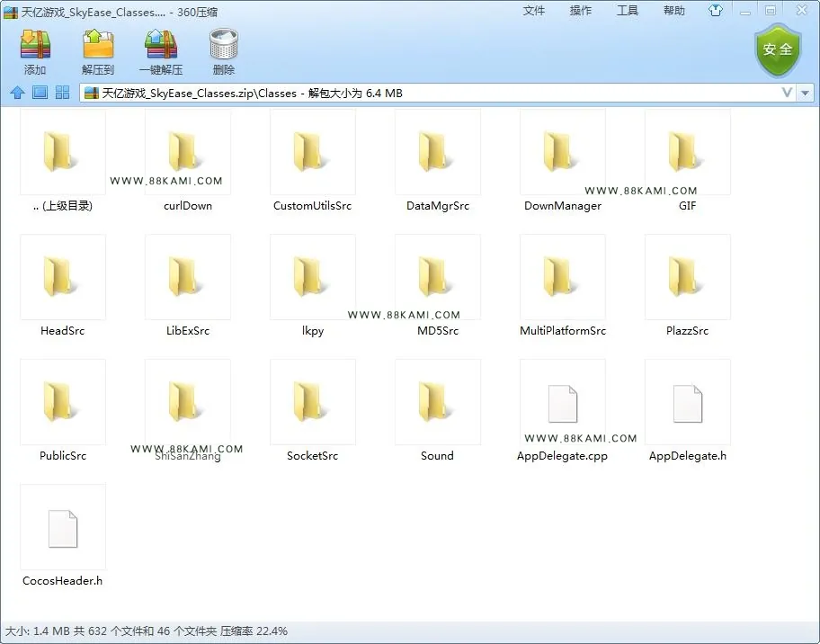Select the .. (上级目录) parent folder item
This screenshot has height=644, width=820.
click(63, 161)
